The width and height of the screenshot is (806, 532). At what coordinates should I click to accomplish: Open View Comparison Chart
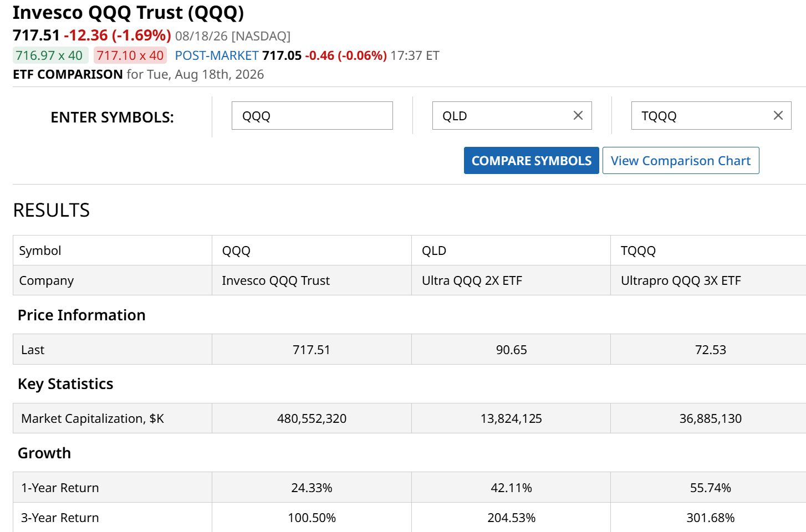tap(680, 161)
